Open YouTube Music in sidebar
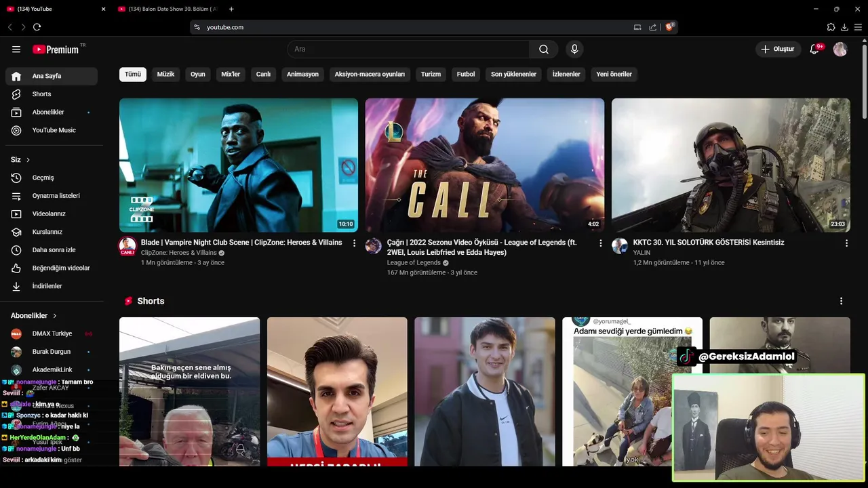 [x=52, y=130]
